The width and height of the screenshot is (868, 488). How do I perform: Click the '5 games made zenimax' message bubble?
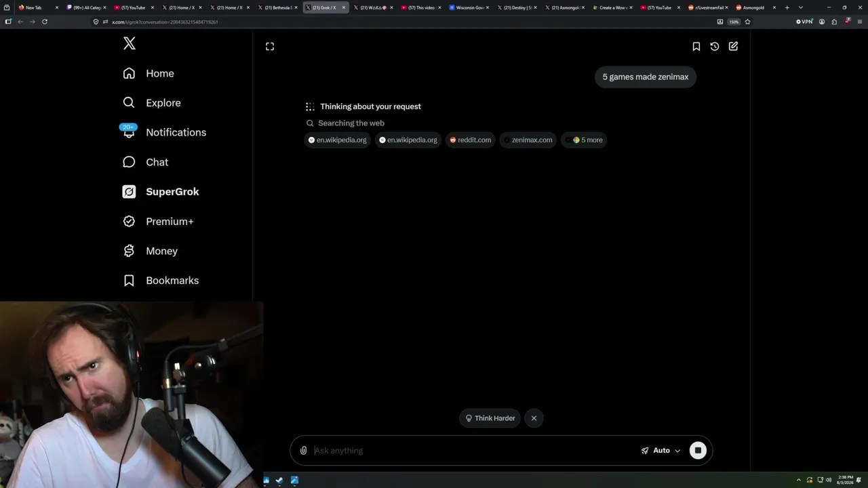tap(646, 77)
